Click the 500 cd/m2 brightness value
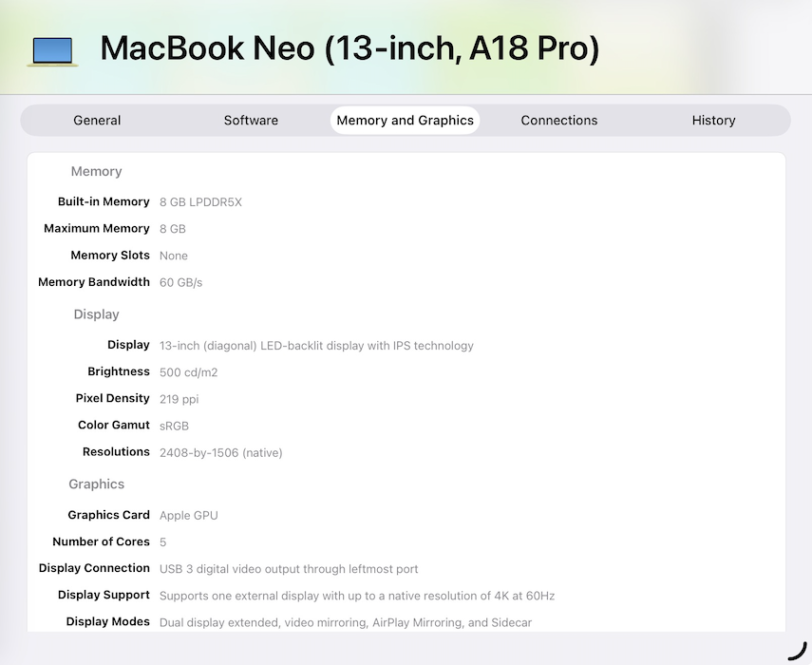The height and width of the screenshot is (665, 812). click(188, 372)
